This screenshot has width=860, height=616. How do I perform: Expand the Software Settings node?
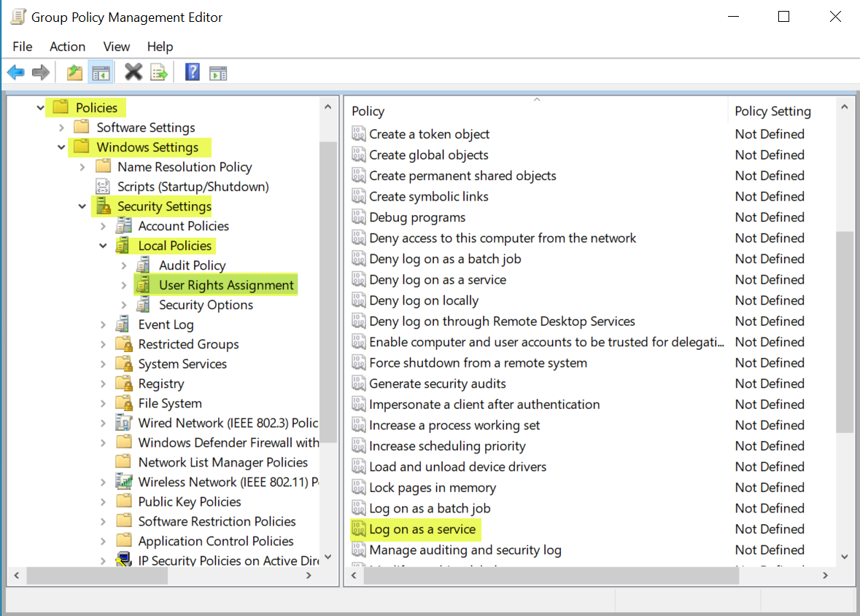[x=61, y=128]
